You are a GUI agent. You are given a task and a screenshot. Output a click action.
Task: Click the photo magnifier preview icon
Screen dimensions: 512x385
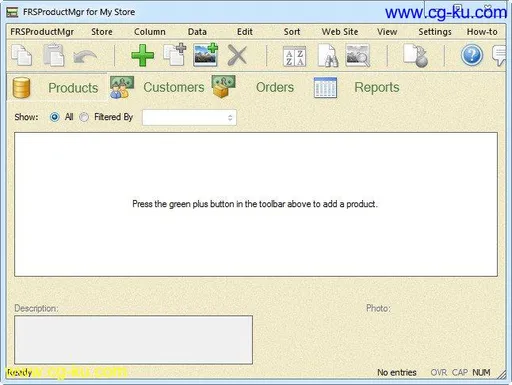coord(358,55)
